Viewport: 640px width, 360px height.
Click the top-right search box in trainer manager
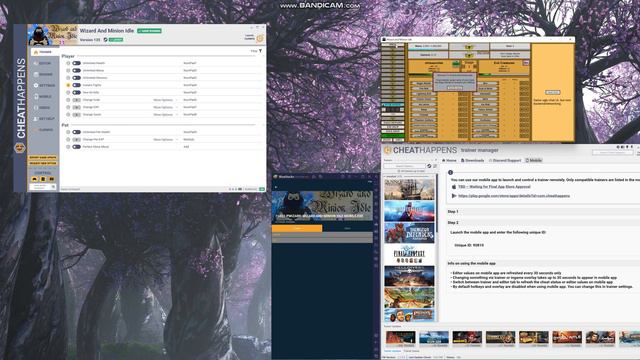(x=612, y=153)
